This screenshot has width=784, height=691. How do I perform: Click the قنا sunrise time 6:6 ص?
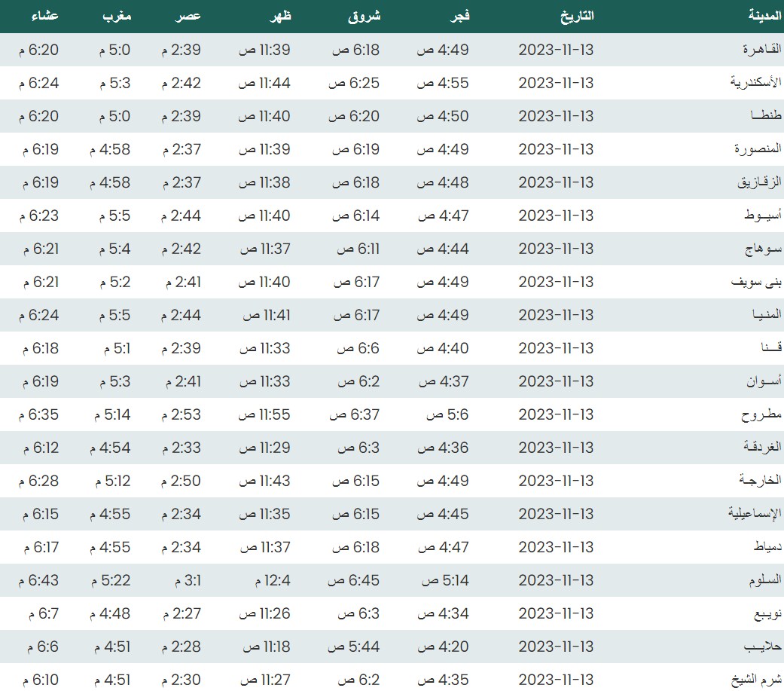(x=355, y=348)
